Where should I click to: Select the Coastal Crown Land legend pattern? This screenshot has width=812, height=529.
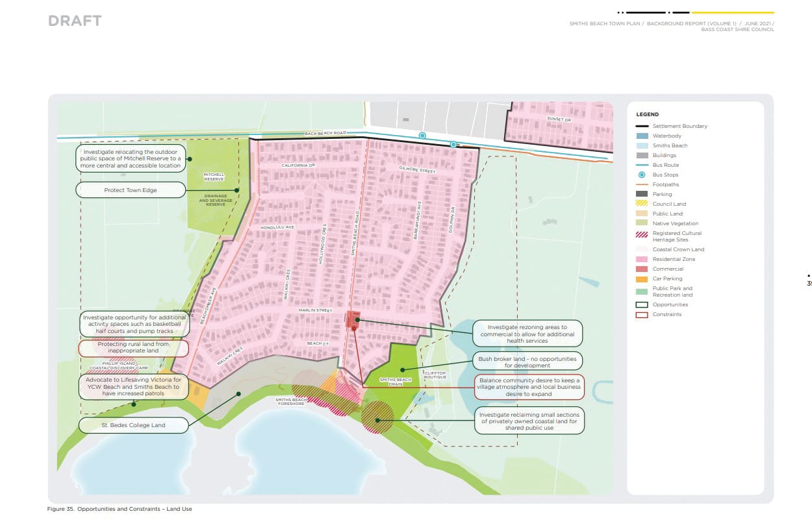(x=642, y=249)
